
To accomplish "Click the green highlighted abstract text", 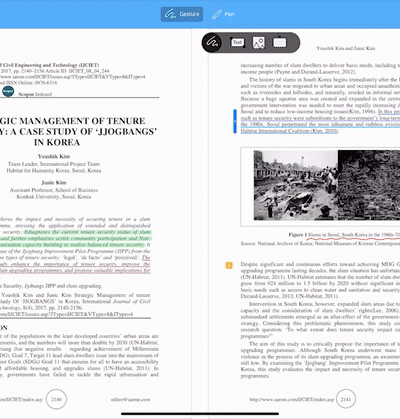I will tap(75, 238).
